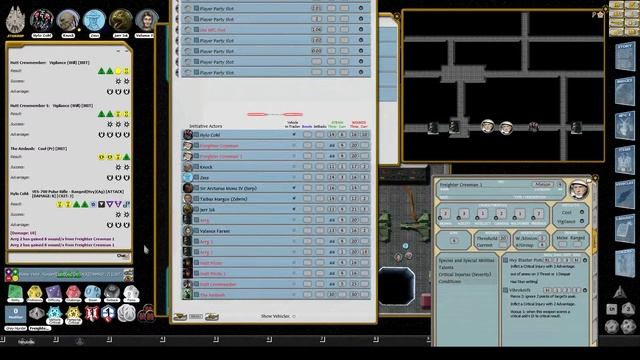Toggle checkbox beside Jerr Isk

196,209
